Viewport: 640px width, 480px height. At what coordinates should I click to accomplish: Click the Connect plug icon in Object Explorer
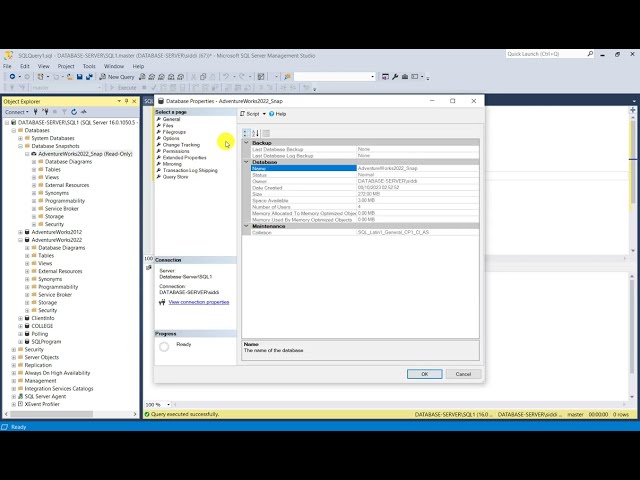[x=36, y=112]
